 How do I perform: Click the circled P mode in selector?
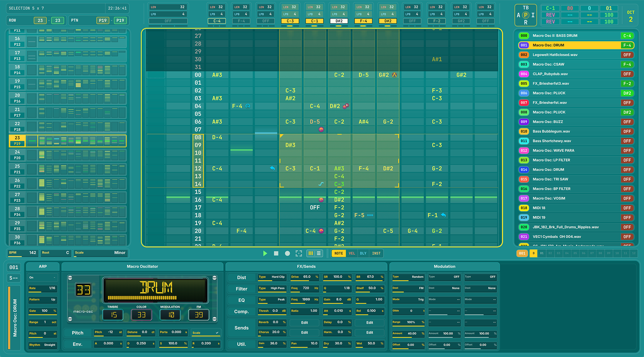(526, 15)
